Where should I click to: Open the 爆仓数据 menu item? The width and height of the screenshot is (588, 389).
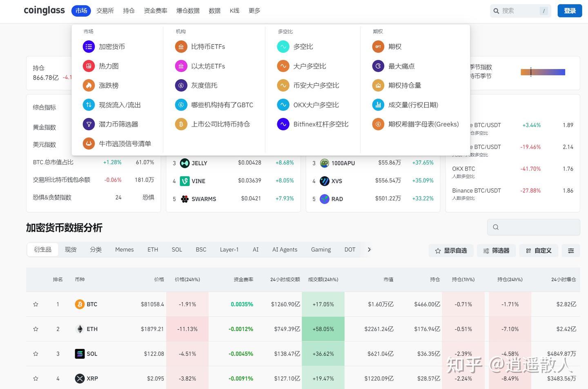point(187,11)
